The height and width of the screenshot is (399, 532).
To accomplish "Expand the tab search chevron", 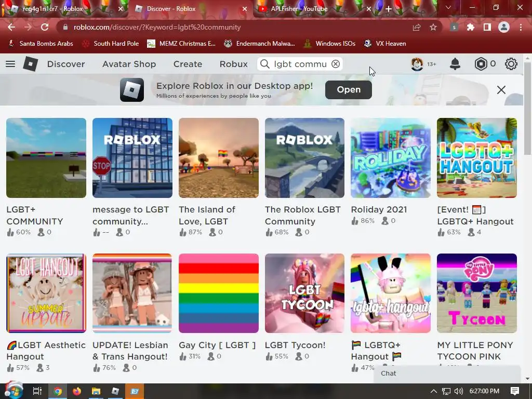I will [x=448, y=7].
